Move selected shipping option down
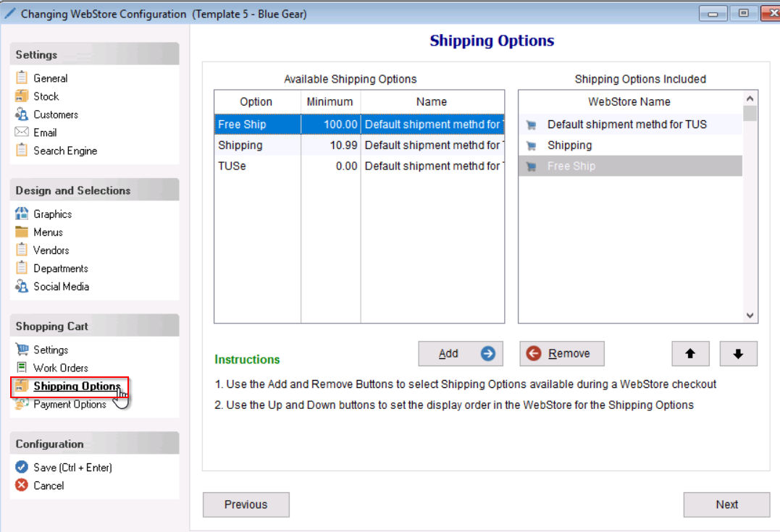 pyautogui.click(x=738, y=353)
